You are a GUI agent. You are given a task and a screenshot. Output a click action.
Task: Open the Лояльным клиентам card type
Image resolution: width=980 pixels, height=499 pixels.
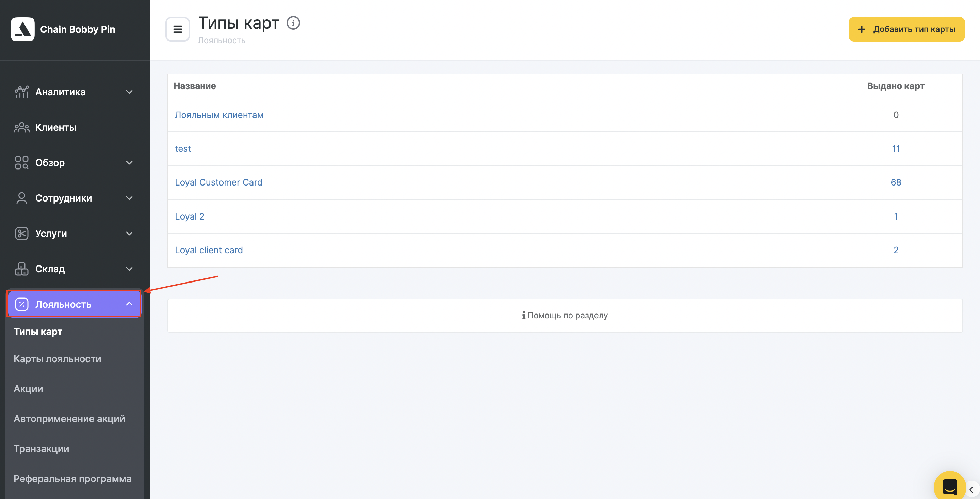click(x=219, y=115)
